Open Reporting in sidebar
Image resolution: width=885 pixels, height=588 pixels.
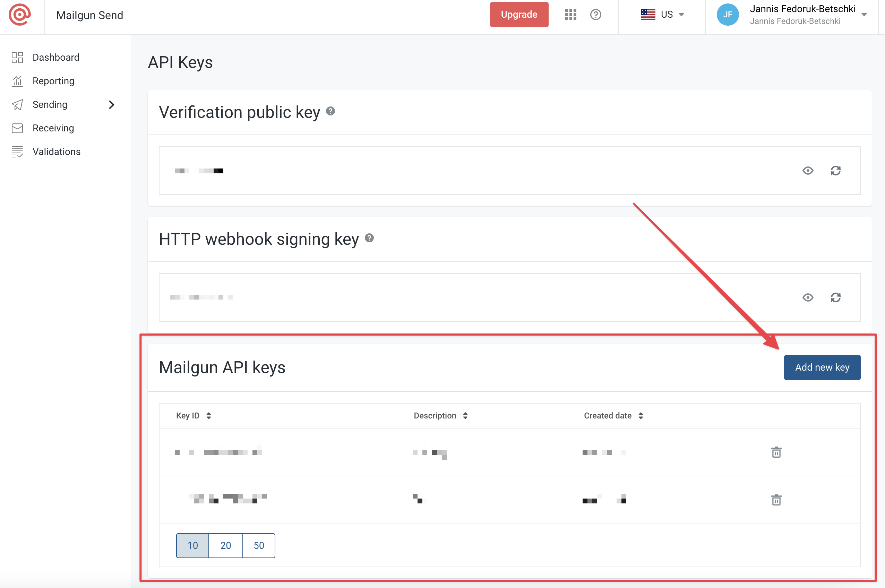53,81
